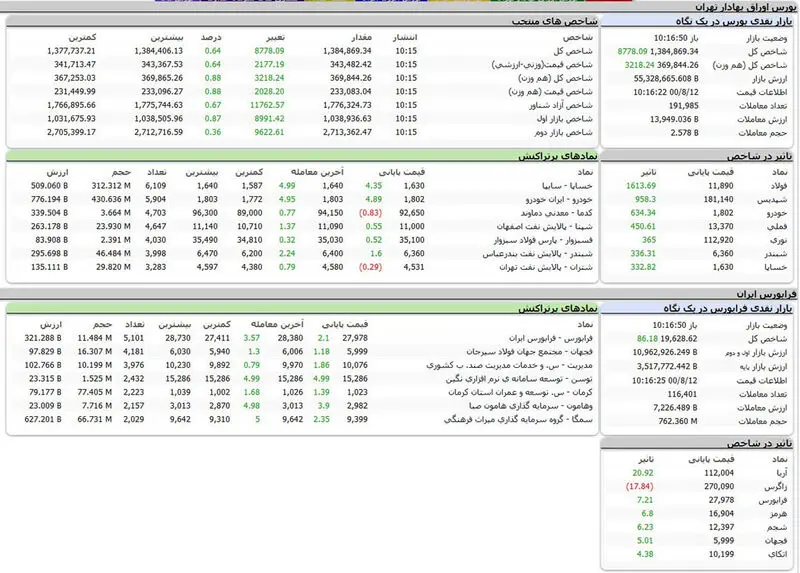Click the closing price "270,090"
The width and height of the screenshot is (800, 573).
click(x=719, y=487)
